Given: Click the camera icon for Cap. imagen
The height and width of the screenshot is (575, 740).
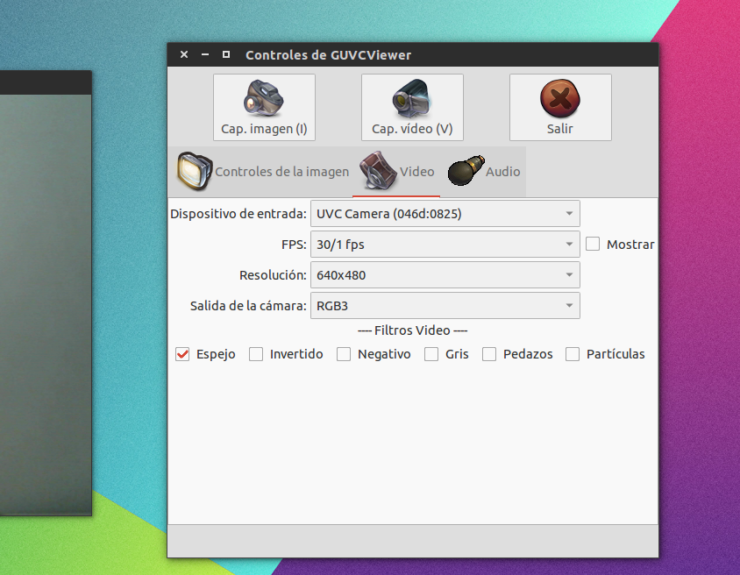Looking at the screenshot, I should [x=264, y=99].
